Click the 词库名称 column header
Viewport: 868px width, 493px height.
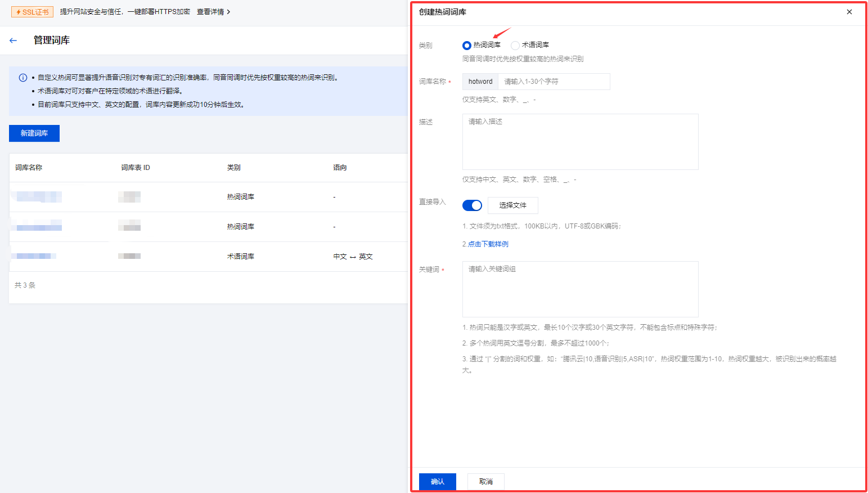tap(29, 168)
